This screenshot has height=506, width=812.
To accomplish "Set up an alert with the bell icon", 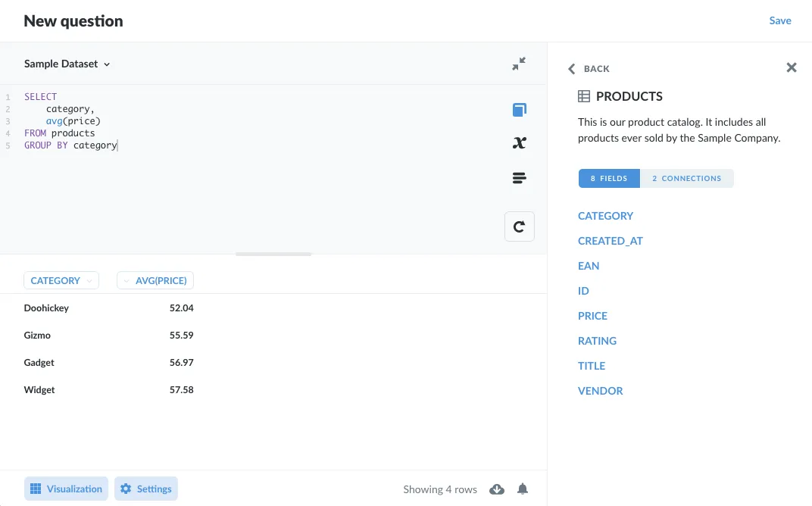I will click(522, 489).
